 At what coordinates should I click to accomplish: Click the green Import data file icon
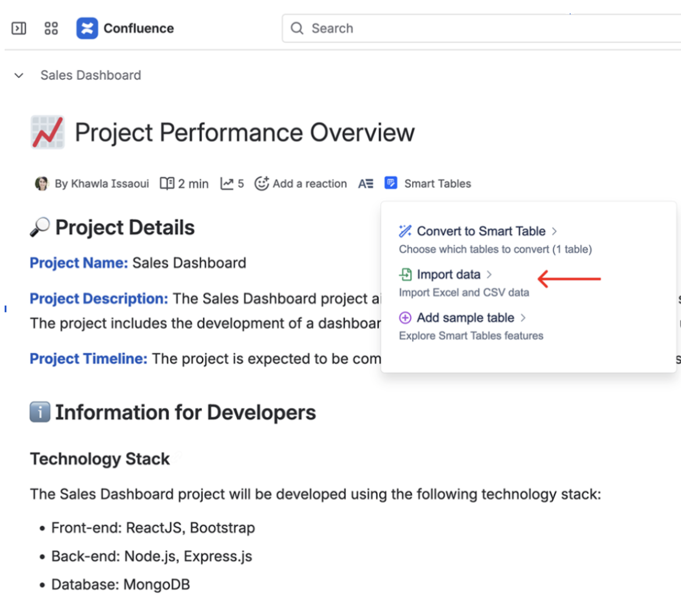tap(405, 275)
